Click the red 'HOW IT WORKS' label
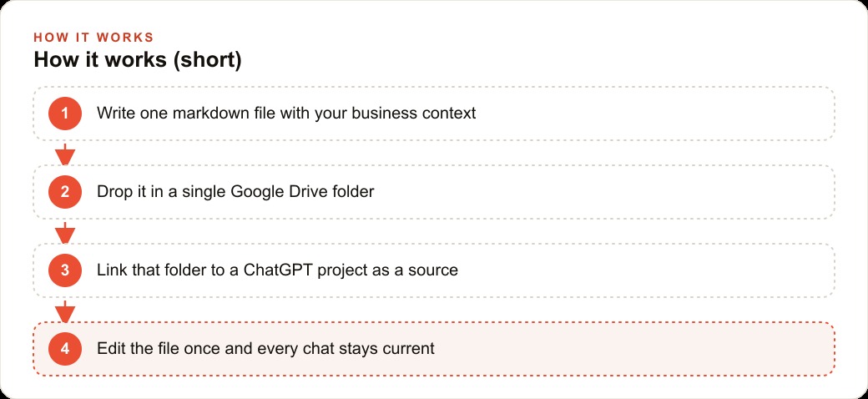868x399 pixels. pyautogui.click(x=93, y=38)
